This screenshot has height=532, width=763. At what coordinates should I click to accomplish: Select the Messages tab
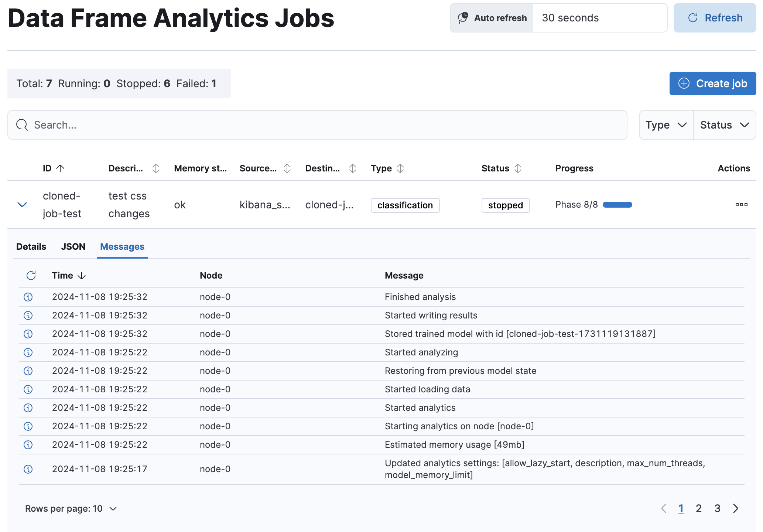click(x=122, y=247)
